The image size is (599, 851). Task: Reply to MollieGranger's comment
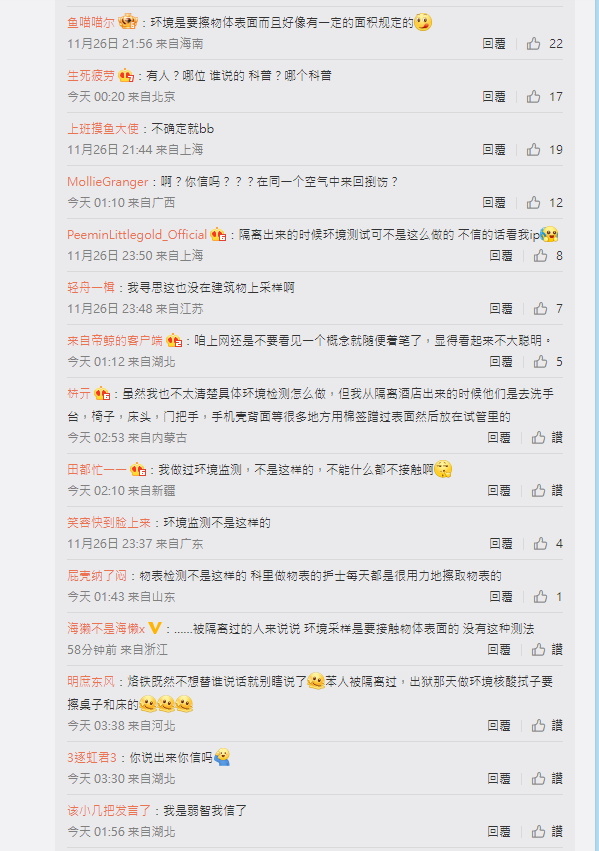click(494, 203)
